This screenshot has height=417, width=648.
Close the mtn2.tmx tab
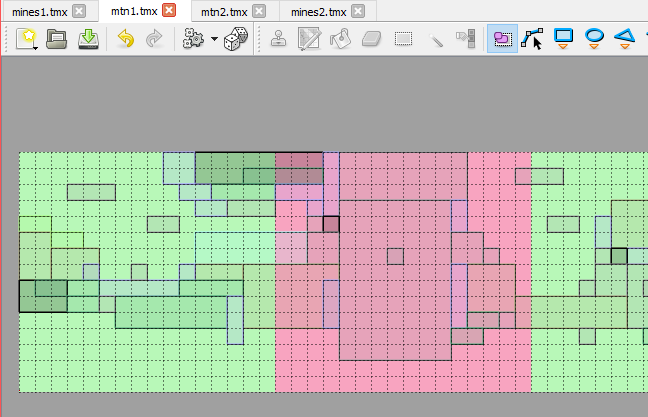click(x=259, y=11)
